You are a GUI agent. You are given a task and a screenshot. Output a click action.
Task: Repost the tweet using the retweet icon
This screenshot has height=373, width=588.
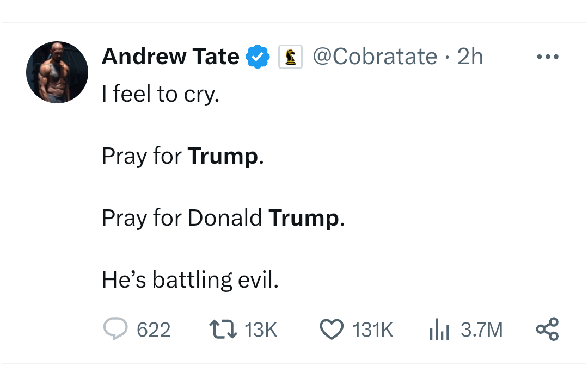coord(222,329)
